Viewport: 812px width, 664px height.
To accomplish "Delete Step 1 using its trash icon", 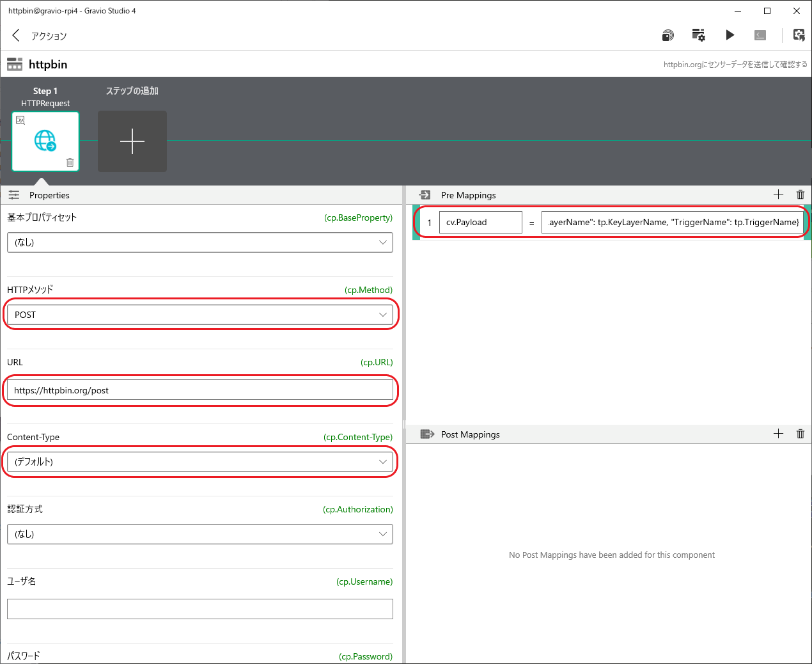I will pos(70,162).
